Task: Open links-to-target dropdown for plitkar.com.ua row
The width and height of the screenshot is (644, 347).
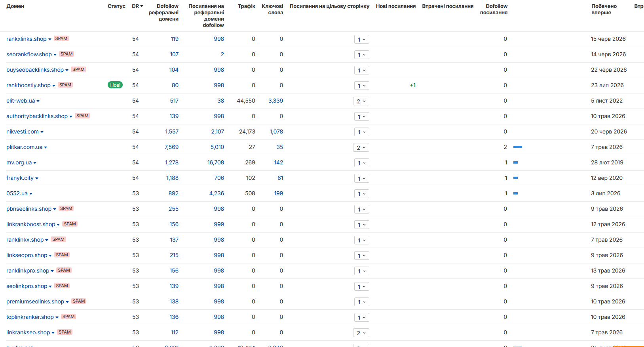Action: pos(361,147)
